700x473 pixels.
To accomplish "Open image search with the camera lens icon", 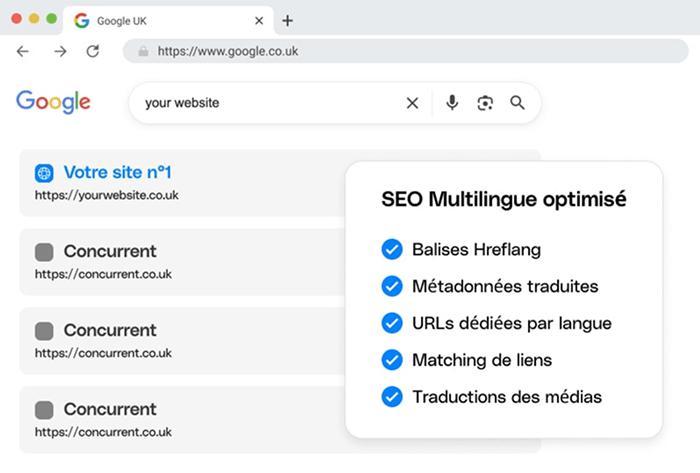I will tap(485, 102).
